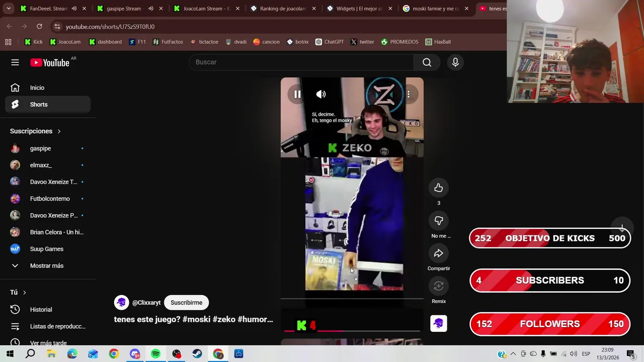Open the elmaxz_ subscription channel
This screenshot has height=362, width=644.
coord(48,165)
